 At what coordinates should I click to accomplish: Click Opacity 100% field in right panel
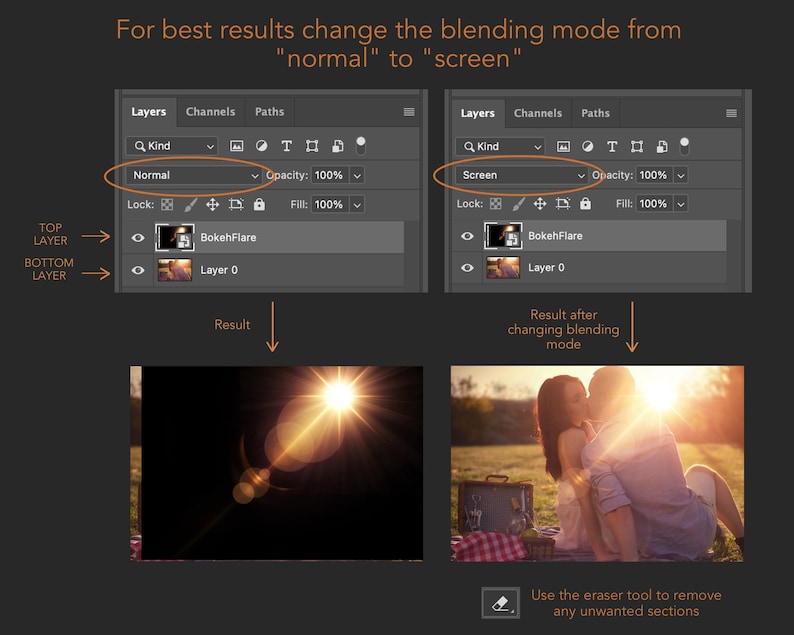[655, 176]
